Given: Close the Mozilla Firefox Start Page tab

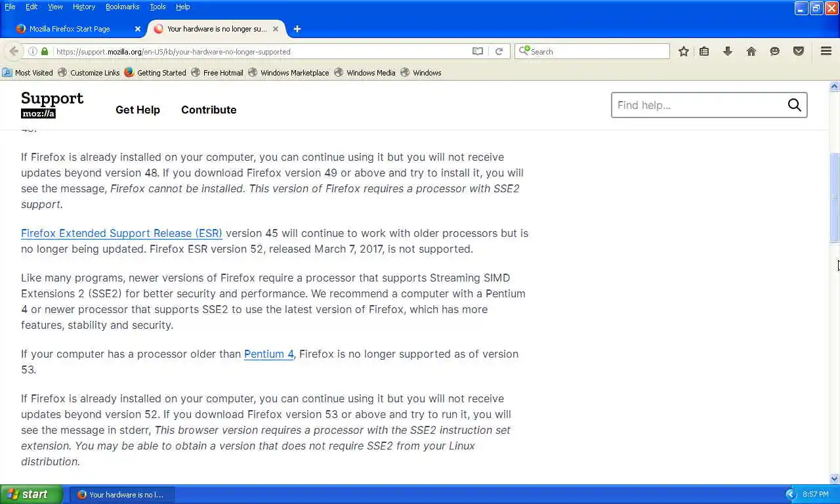Looking at the screenshot, I should tap(138, 29).
